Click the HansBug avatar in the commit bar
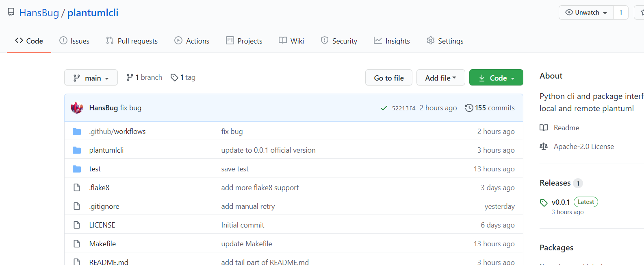 pos(77,108)
